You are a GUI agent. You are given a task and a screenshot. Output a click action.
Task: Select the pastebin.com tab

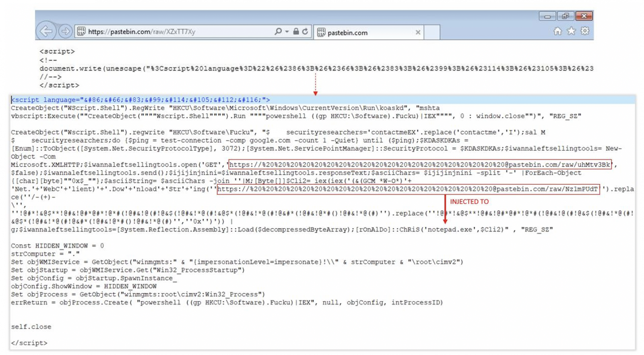368,32
